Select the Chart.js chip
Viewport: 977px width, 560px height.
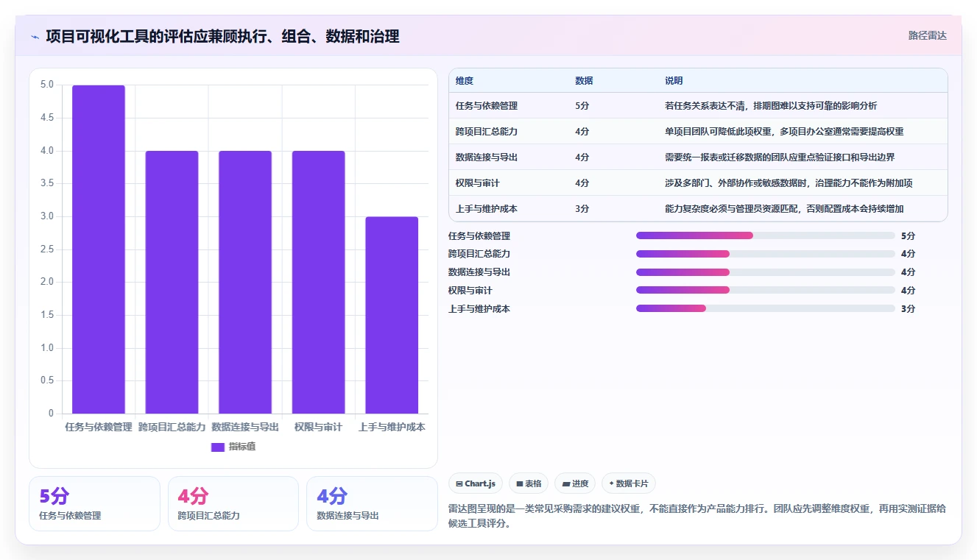[476, 483]
